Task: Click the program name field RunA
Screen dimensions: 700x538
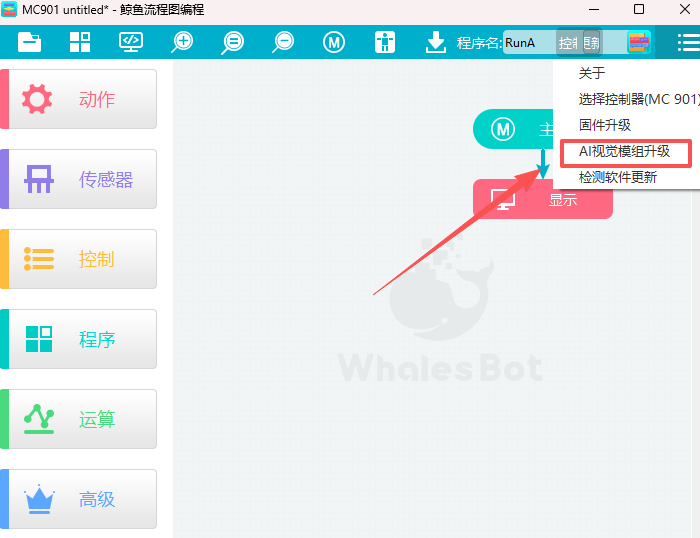Action: tap(527, 43)
